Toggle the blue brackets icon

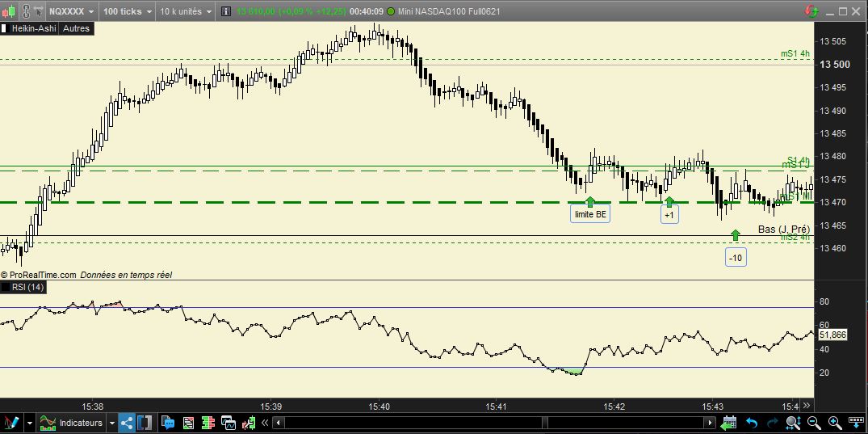[145, 423]
